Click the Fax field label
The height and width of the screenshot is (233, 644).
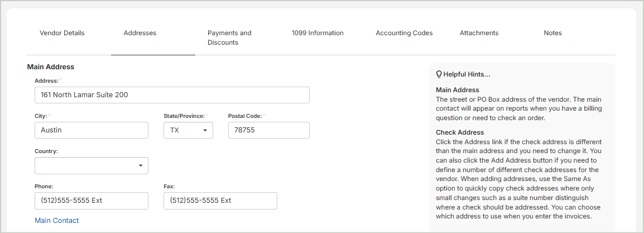tap(169, 187)
